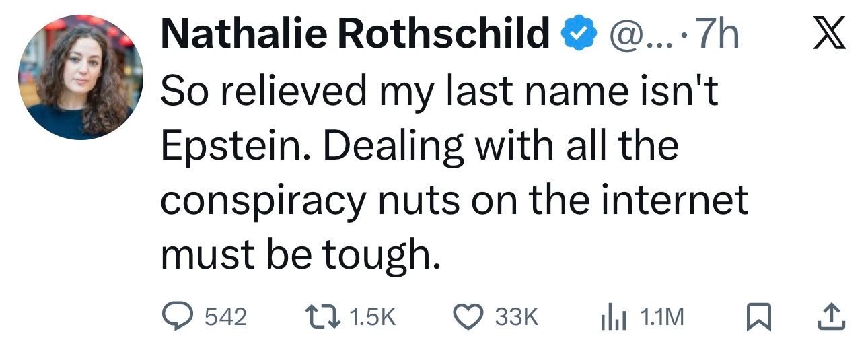Click the X logo in the corner
Viewport: 868px width, 344px height.
[x=828, y=35]
